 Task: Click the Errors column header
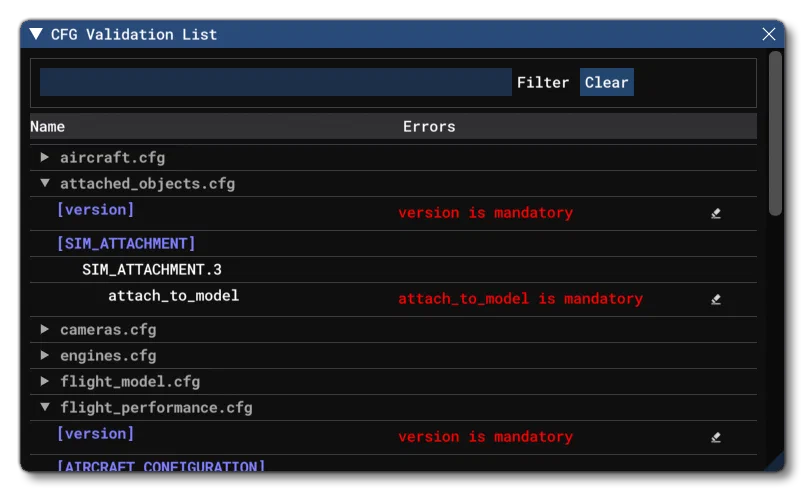point(429,126)
